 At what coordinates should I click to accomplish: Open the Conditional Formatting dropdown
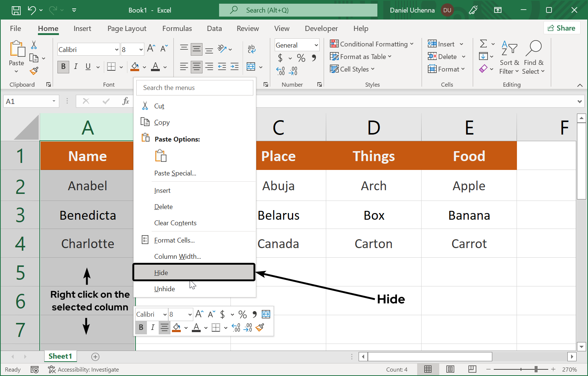[x=372, y=44]
